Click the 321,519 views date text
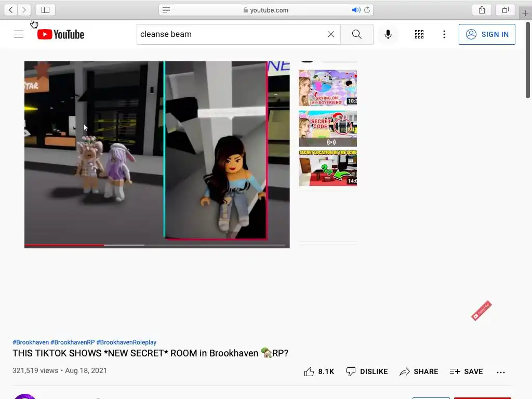532x399 pixels. point(60,370)
